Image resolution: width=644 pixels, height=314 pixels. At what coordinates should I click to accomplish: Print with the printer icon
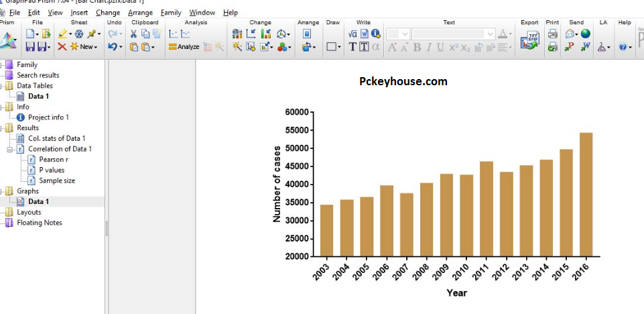(552, 34)
